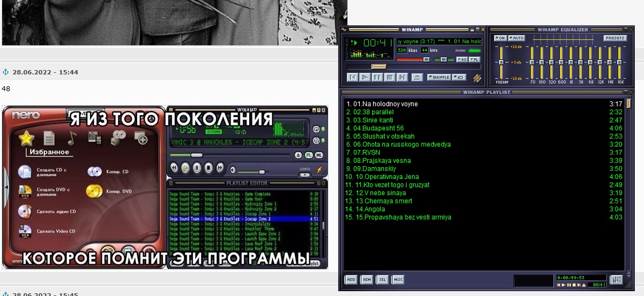Click the mini stop icon in playlist window

(574, 285)
